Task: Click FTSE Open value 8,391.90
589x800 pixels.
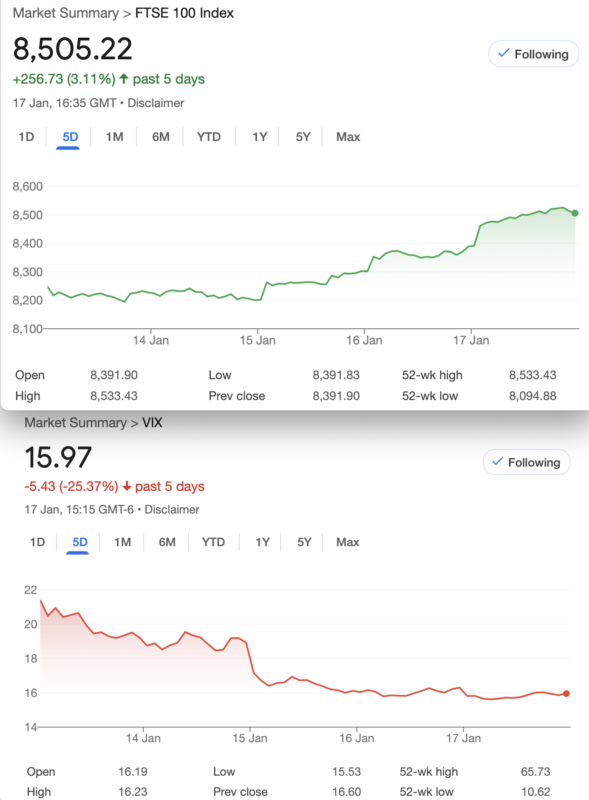Action: pyautogui.click(x=114, y=375)
